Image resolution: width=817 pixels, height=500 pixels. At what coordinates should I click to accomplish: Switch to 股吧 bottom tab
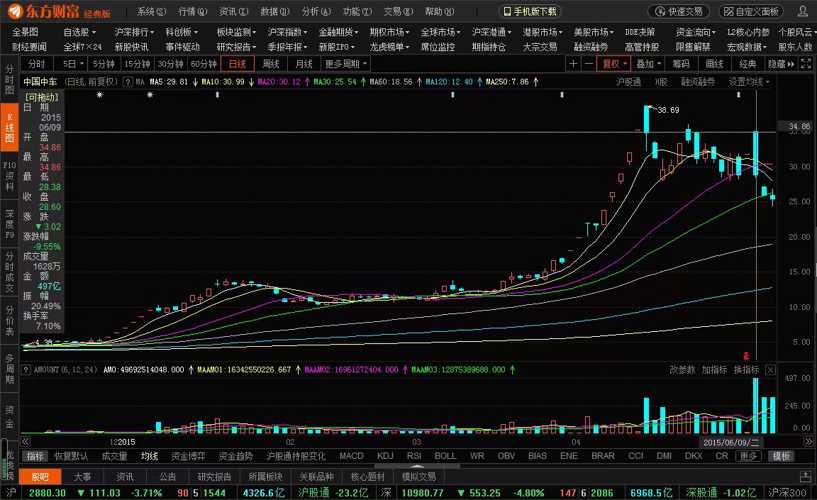click(x=40, y=477)
